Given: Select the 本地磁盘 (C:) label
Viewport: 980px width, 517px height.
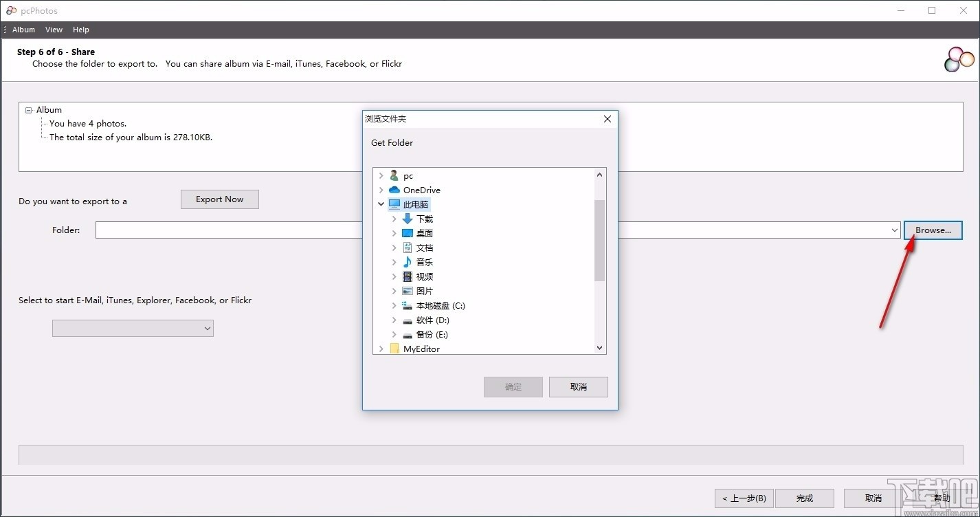Looking at the screenshot, I should [x=441, y=305].
